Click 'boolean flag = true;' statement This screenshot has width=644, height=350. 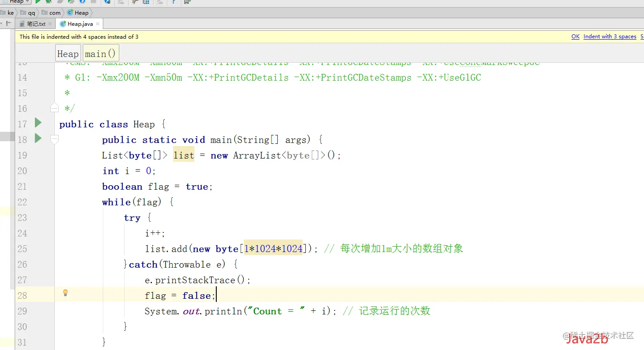pos(158,187)
